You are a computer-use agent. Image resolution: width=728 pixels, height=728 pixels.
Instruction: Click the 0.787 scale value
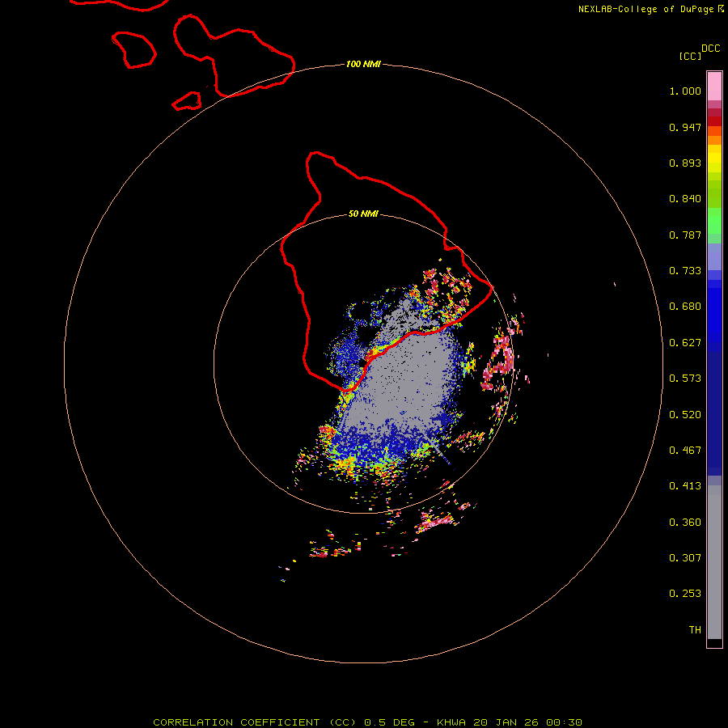685,235
